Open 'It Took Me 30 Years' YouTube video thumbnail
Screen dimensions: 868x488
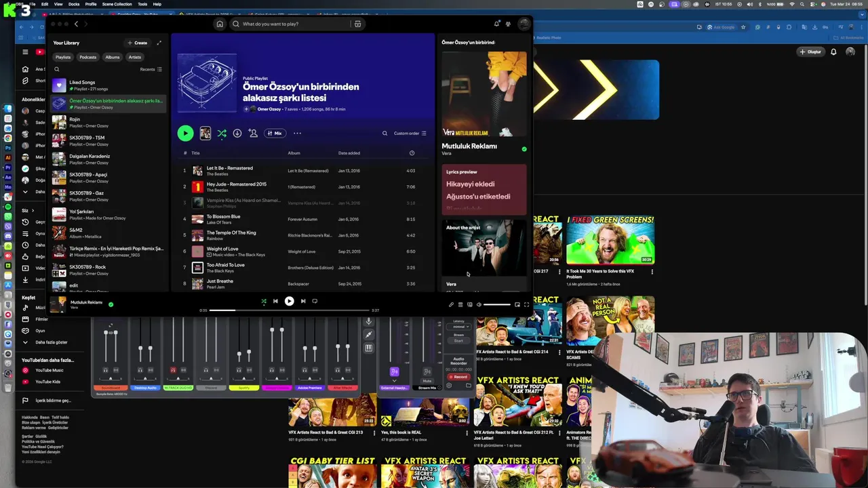point(610,240)
